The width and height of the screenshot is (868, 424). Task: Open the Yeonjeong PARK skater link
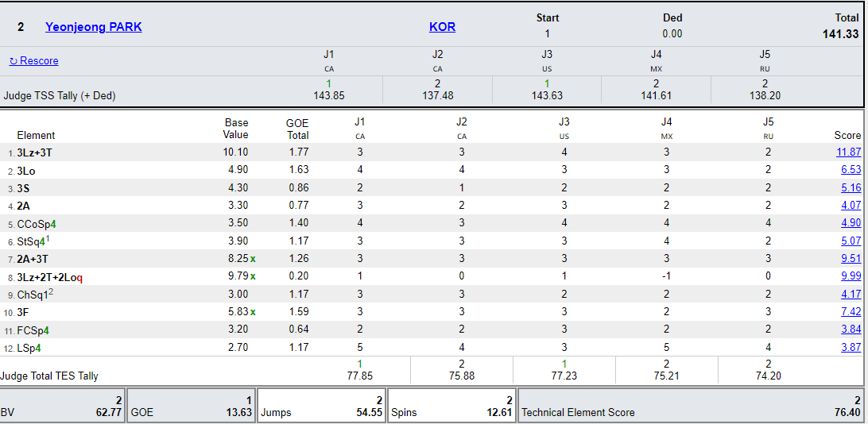93,27
